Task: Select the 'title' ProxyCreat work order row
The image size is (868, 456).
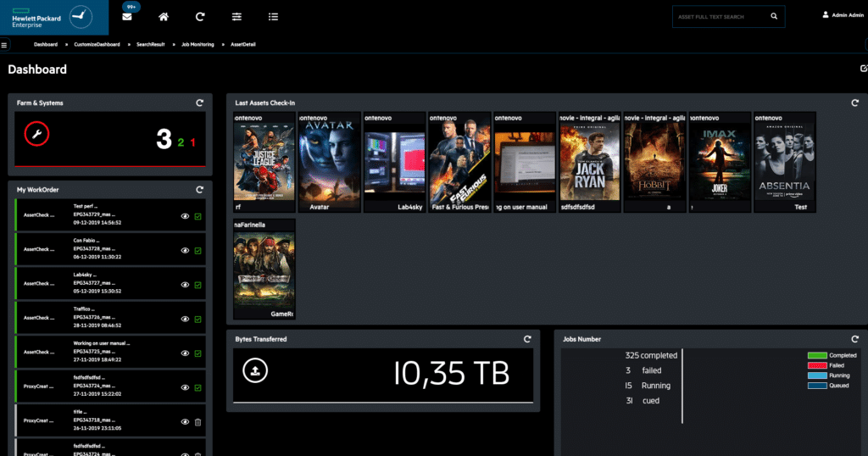Action: (110, 420)
